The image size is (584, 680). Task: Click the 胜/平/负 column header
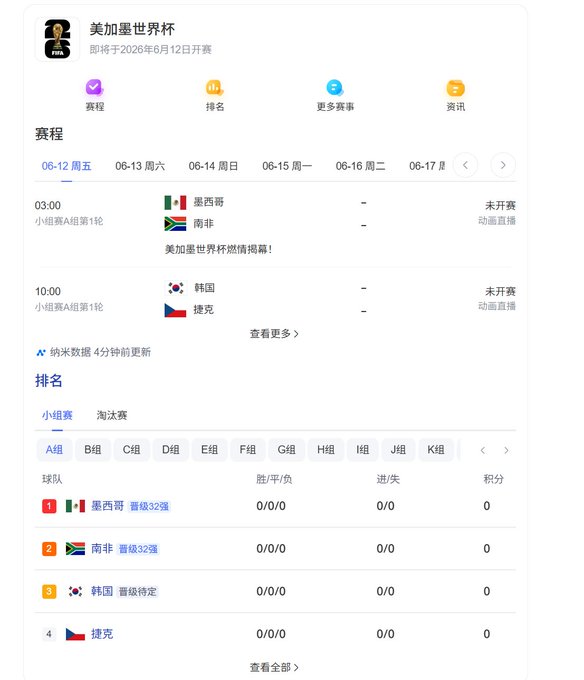(x=274, y=479)
